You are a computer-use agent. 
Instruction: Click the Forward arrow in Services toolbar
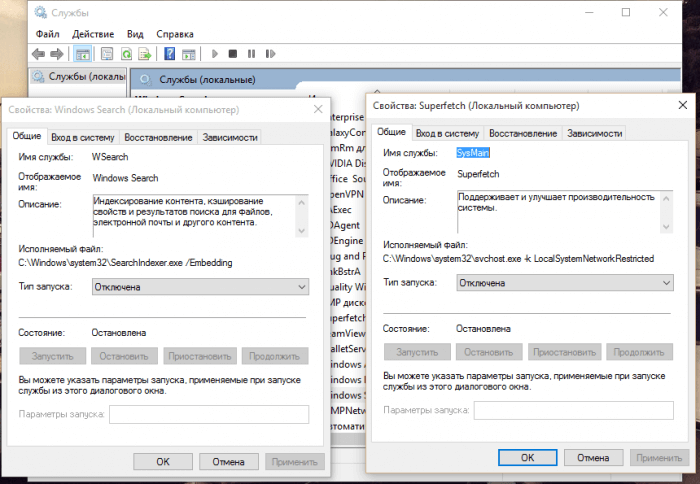[57, 54]
